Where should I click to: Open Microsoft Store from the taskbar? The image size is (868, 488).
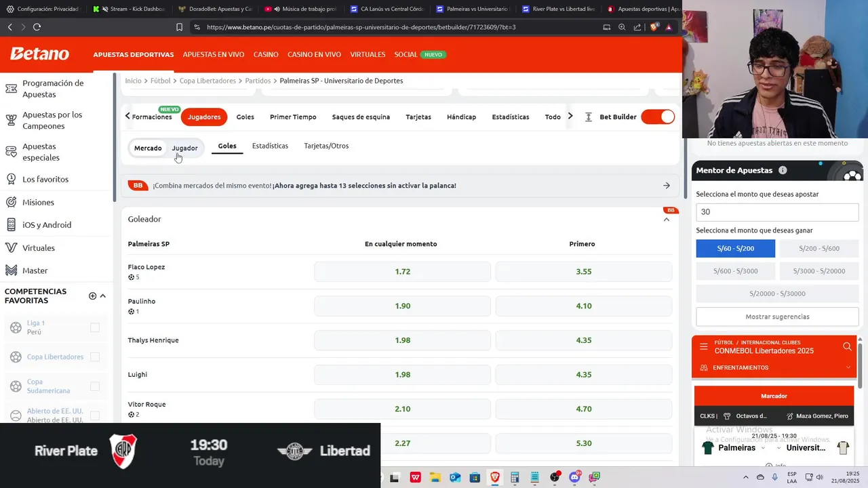475,477
